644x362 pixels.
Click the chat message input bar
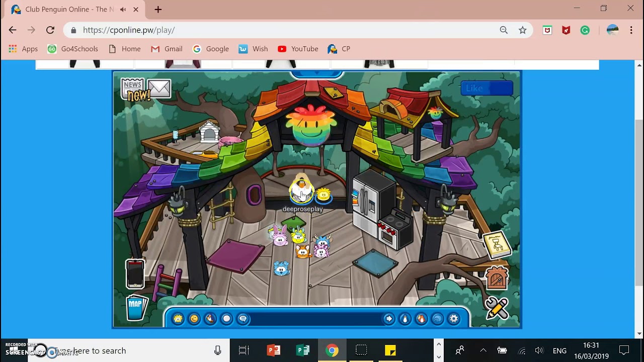(x=316, y=318)
